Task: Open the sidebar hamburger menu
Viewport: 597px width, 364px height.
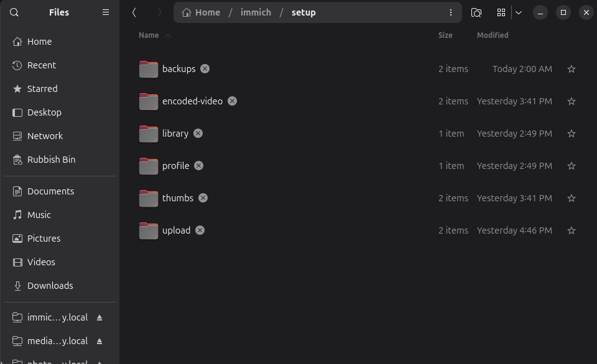Action: click(106, 12)
